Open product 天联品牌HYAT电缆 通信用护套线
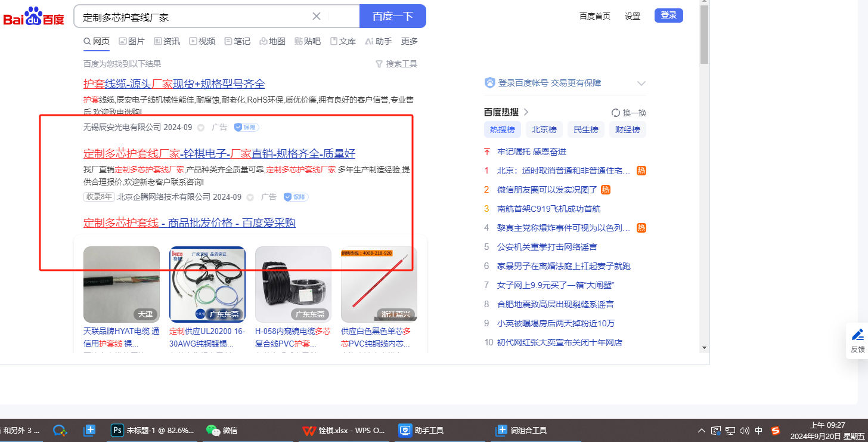Viewport: 868px width, 442px height. pyautogui.click(x=122, y=337)
